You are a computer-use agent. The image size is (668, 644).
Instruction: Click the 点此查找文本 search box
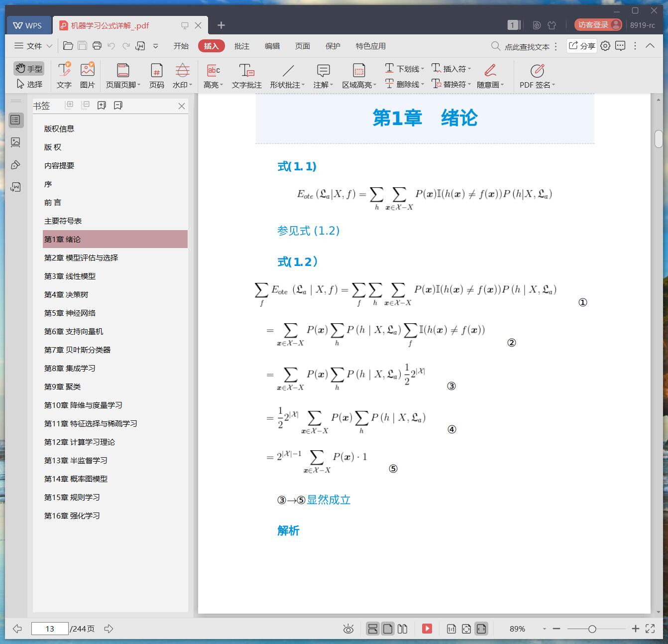(x=521, y=46)
